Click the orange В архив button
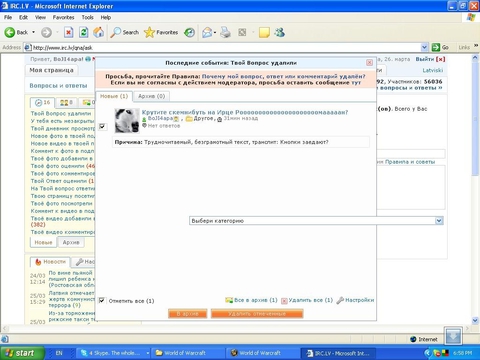The height and width of the screenshot is (360, 480). coord(187,314)
